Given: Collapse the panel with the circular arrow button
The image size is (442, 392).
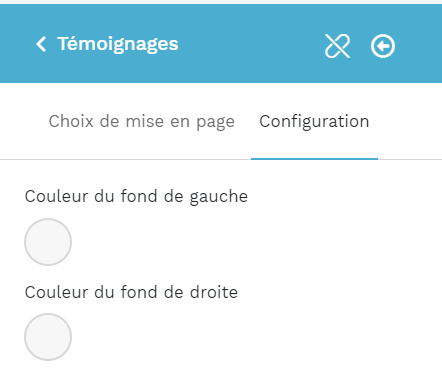Looking at the screenshot, I should (383, 46).
